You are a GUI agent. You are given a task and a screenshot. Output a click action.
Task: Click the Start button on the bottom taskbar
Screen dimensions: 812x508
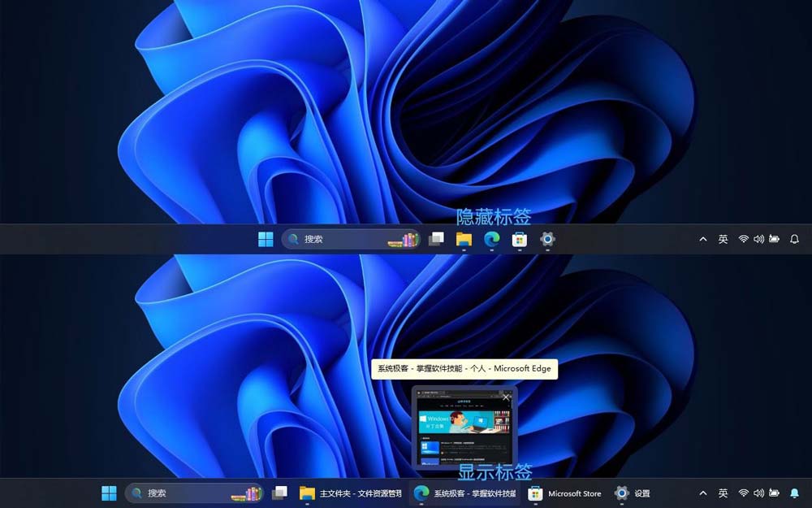pos(108,493)
